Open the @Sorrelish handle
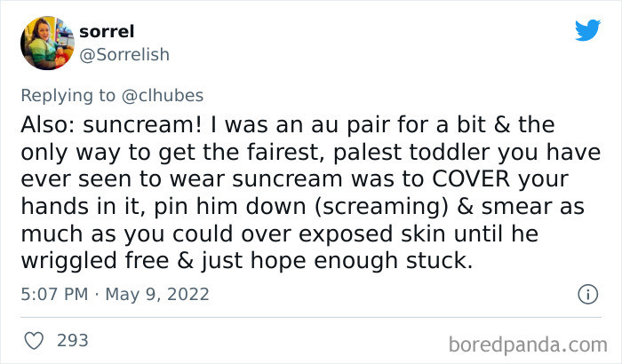 (124, 54)
